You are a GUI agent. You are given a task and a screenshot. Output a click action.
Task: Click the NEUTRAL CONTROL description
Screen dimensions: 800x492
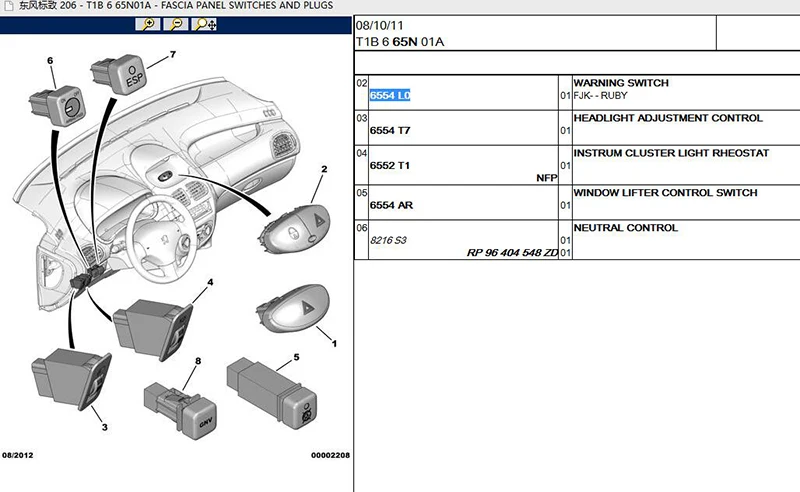click(626, 228)
